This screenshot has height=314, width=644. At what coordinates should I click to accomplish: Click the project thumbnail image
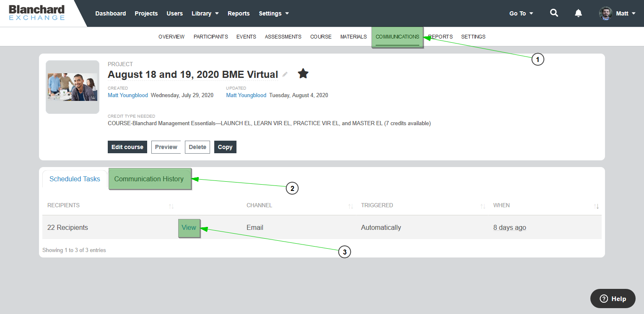[73, 87]
